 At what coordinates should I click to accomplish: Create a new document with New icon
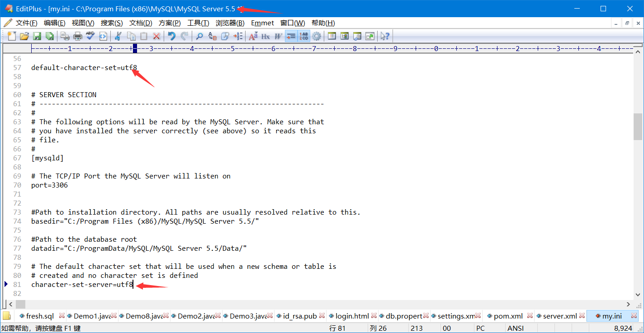pos(12,36)
